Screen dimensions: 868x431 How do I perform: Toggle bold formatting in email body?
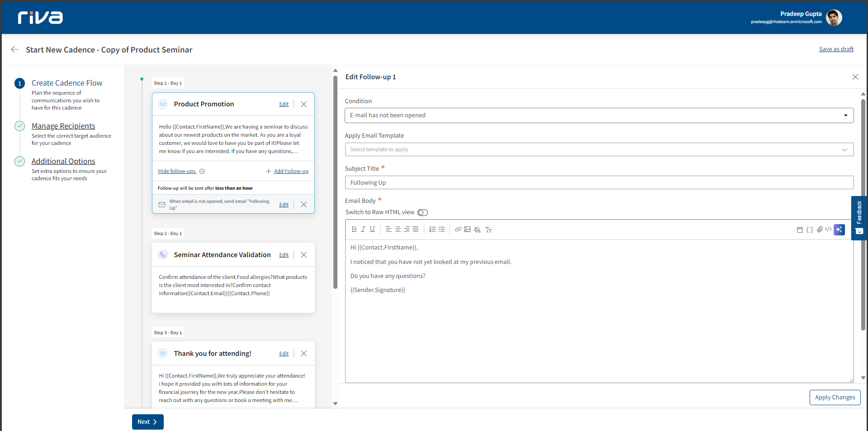[x=354, y=230]
